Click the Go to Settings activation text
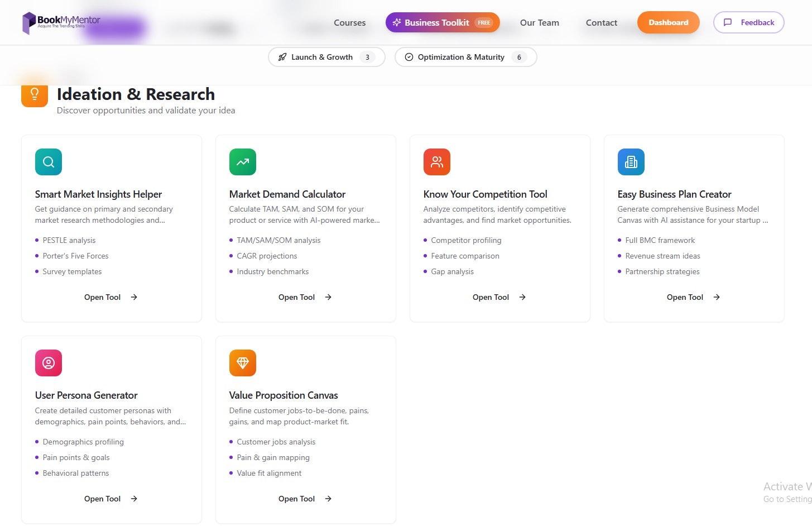This screenshot has width=812, height=526. point(786,499)
